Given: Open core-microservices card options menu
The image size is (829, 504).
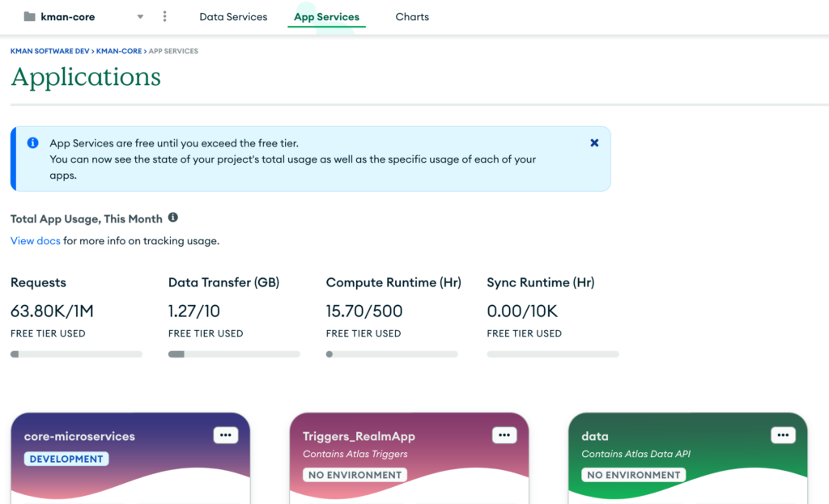Looking at the screenshot, I should pos(226,435).
